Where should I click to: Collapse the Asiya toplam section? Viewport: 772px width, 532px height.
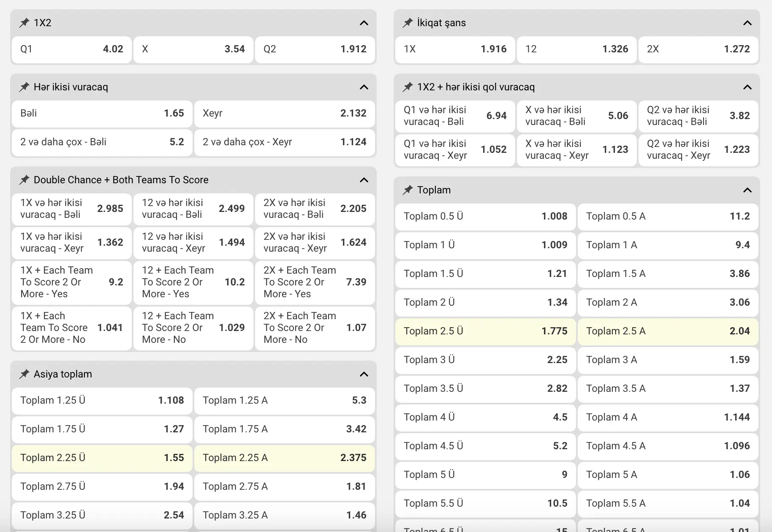point(364,374)
